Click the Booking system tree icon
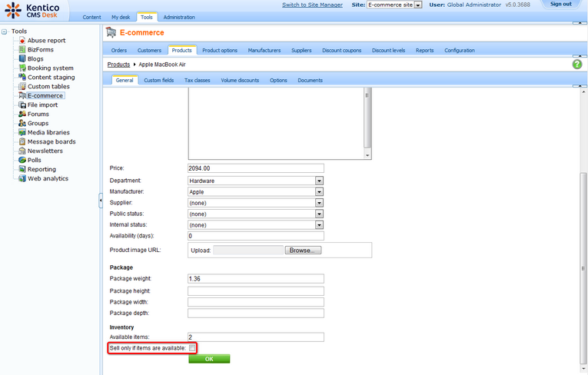 pyautogui.click(x=22, y=68)
